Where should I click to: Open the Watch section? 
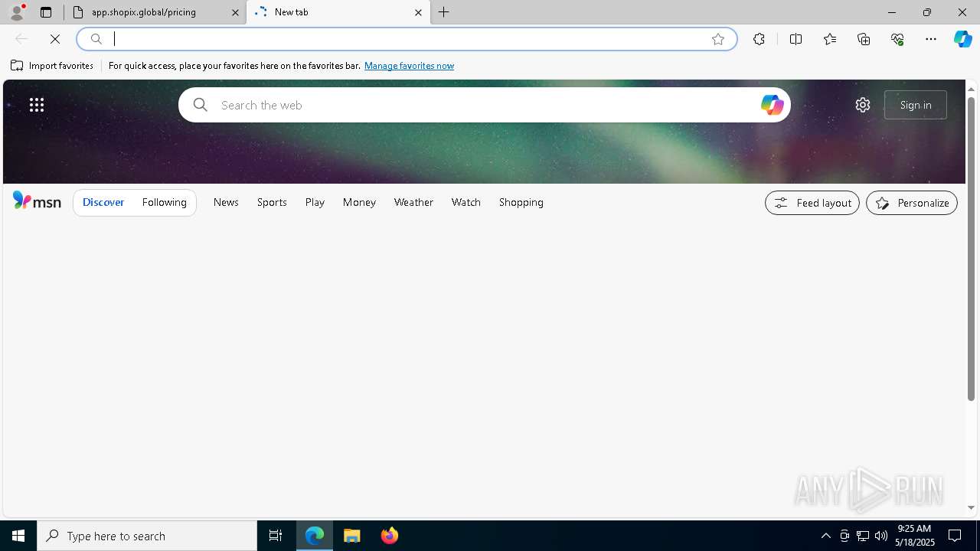(x=466, y=202)
